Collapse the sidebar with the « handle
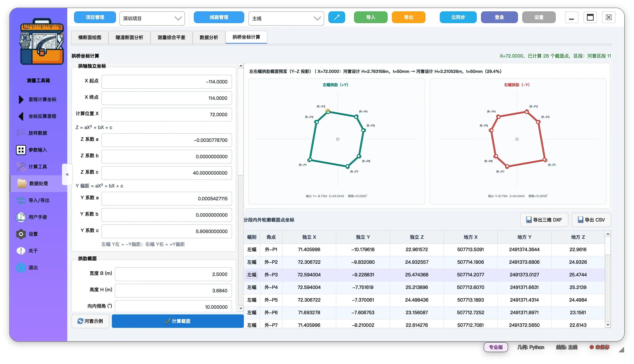Viewport: 634px width, 364px height. 67,174
